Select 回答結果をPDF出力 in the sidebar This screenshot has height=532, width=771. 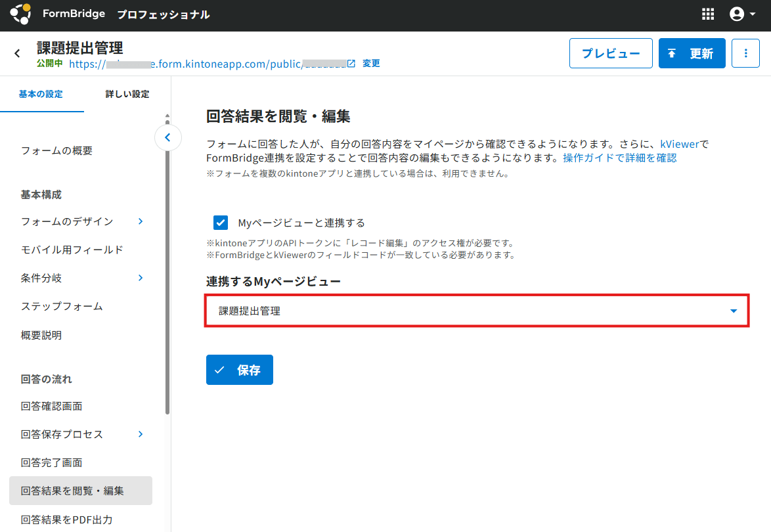coord(66,520)
